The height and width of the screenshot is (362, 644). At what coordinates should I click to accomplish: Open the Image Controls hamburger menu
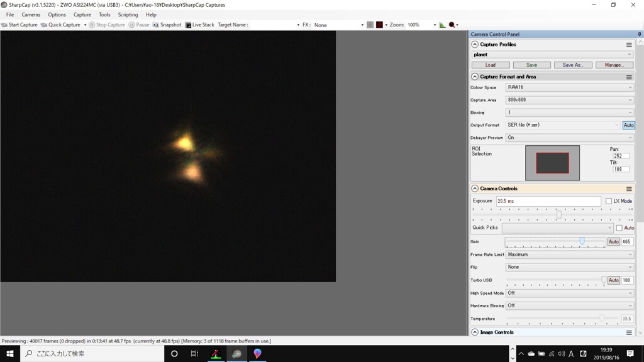click(629, 332)
